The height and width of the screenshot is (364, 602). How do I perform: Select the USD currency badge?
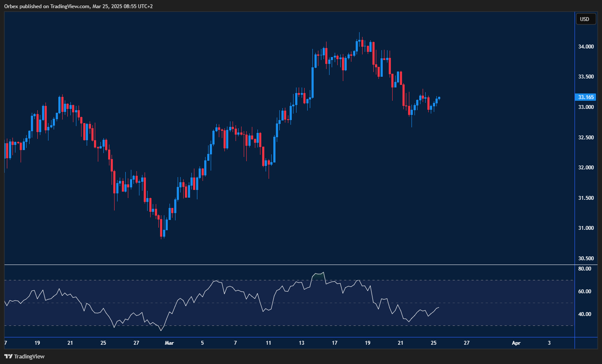(585, 19)
